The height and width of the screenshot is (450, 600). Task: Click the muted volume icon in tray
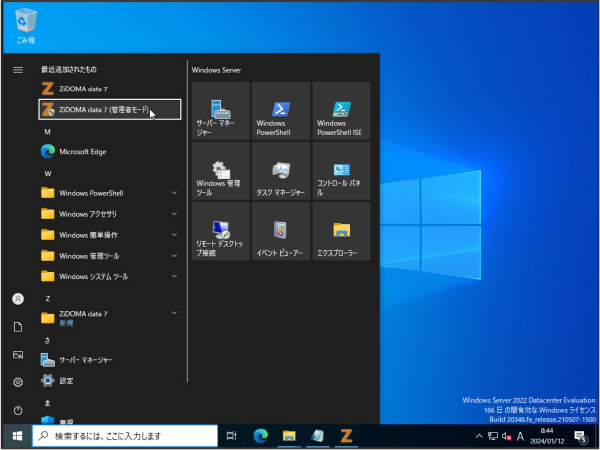pos(507,436)
